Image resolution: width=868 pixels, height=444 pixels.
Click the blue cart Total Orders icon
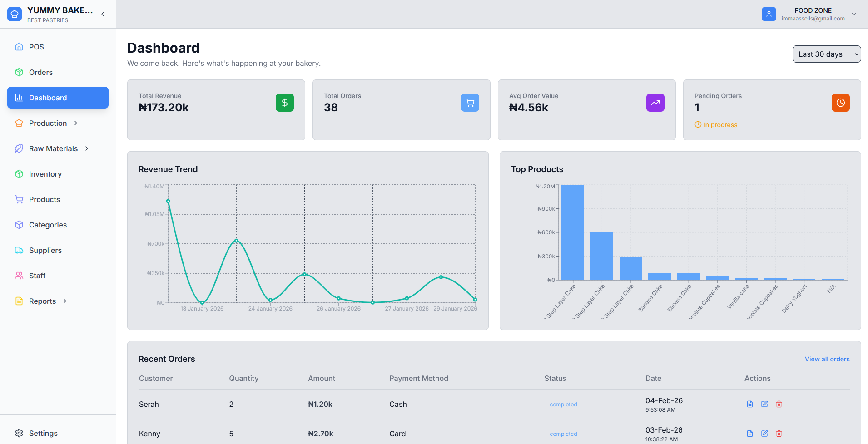click(470, 103)
